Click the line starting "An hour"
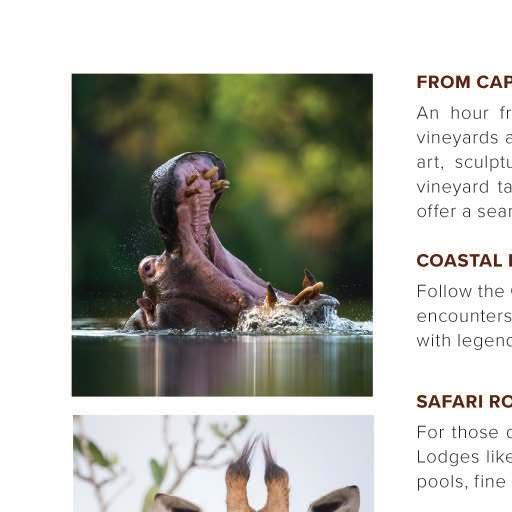Viewport: 512px width, 512px height. pyautogui.click(x=464, y=113)
